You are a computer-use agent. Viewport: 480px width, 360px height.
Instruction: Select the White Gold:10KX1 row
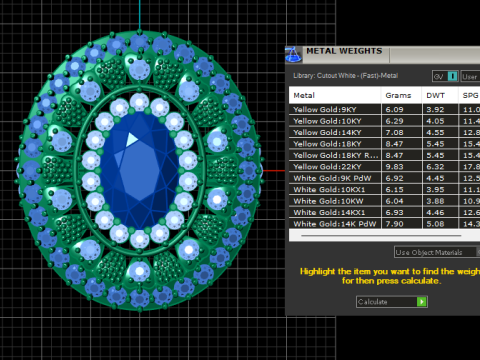385,190
